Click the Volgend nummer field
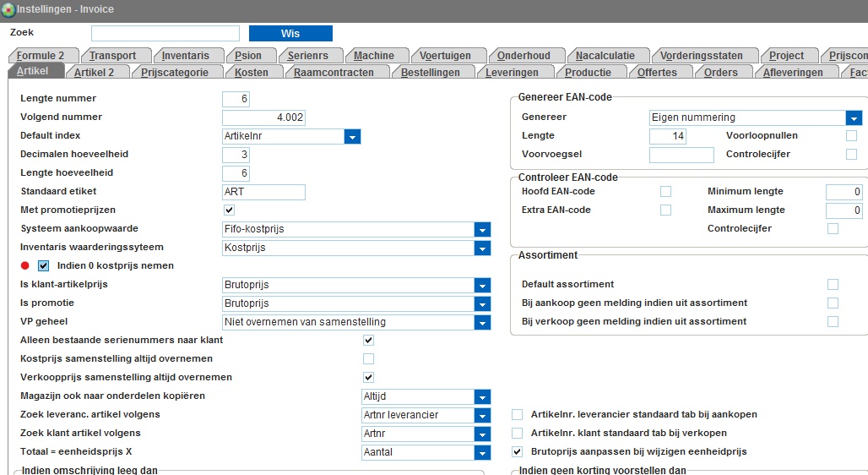Viewport: 868px width, 475px height. (x=263, y=118)
